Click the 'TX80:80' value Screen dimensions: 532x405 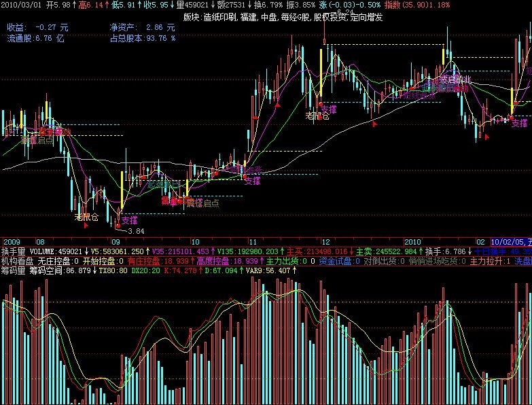coord(113,270)
